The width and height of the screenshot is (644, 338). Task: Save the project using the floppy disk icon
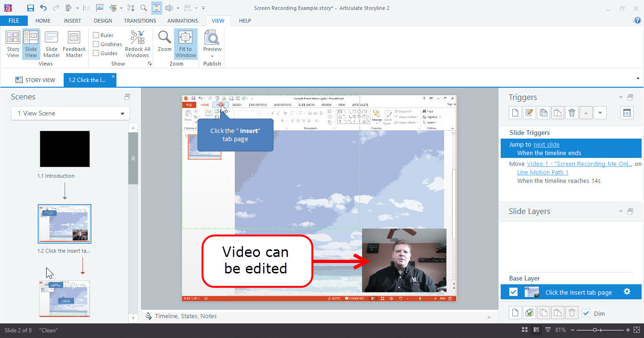click(x=30, y=8)
